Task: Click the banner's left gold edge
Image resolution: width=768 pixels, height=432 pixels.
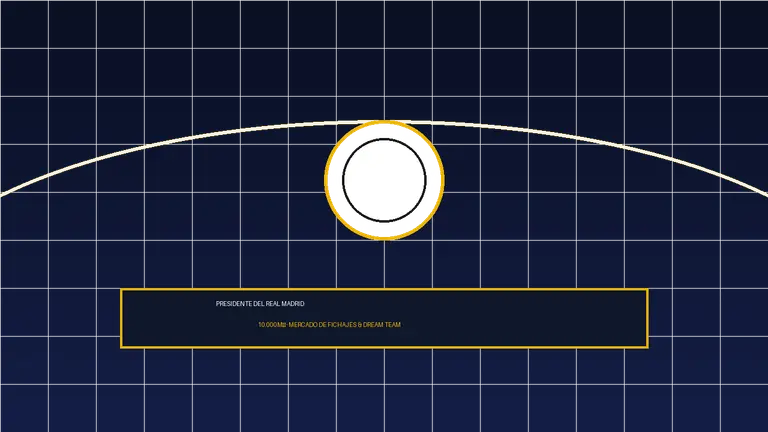Action: pyautogui.click(x=121, y=318)
